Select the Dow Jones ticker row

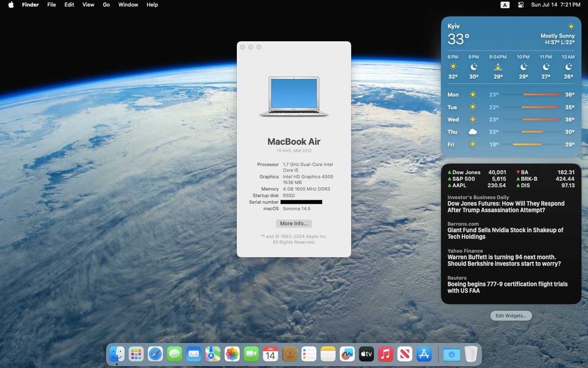coord(477,172)
